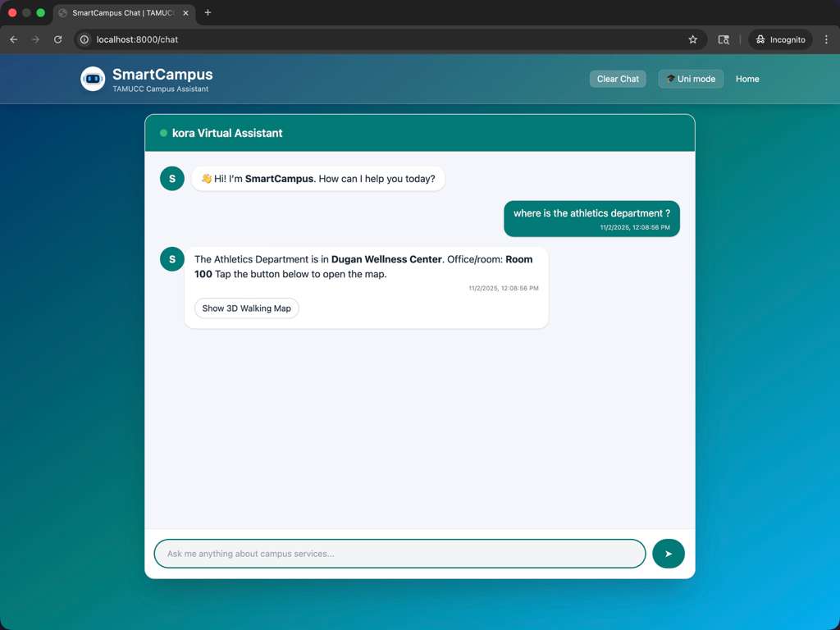This screenshot has width=840, height=630.
Task: Click the SmartCampus robot logo
Action: pyautogui.click(x=93, y=79)
